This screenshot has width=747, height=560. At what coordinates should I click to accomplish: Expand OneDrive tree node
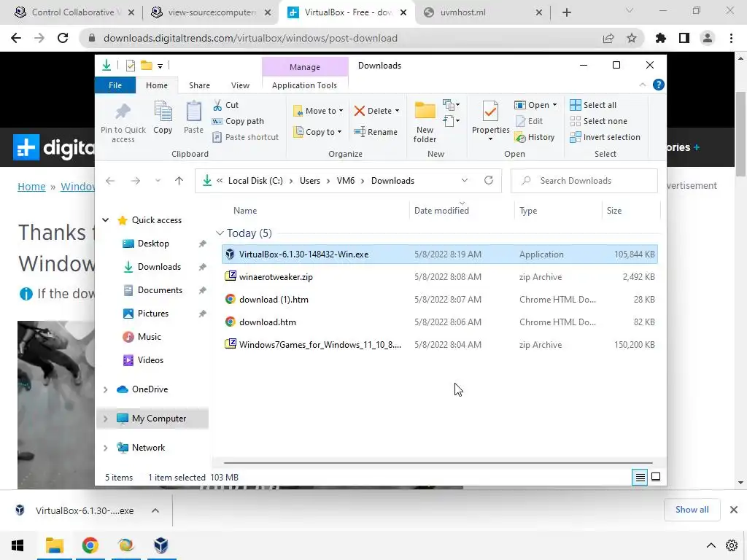[105, 389]
